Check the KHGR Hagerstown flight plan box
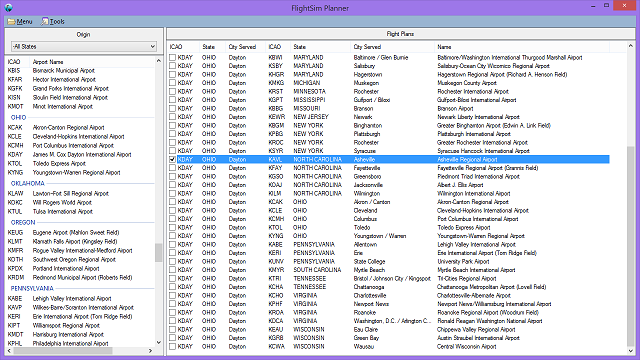 [172, 74]
